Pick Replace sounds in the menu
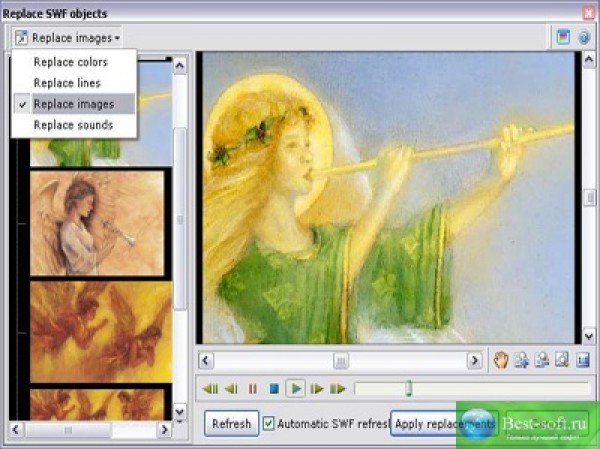 (x=73, y=125)
